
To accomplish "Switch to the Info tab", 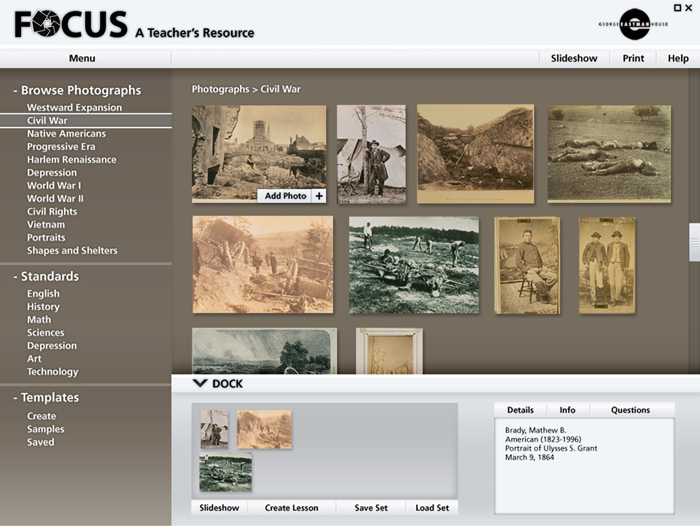I will [x=567, y=410].
